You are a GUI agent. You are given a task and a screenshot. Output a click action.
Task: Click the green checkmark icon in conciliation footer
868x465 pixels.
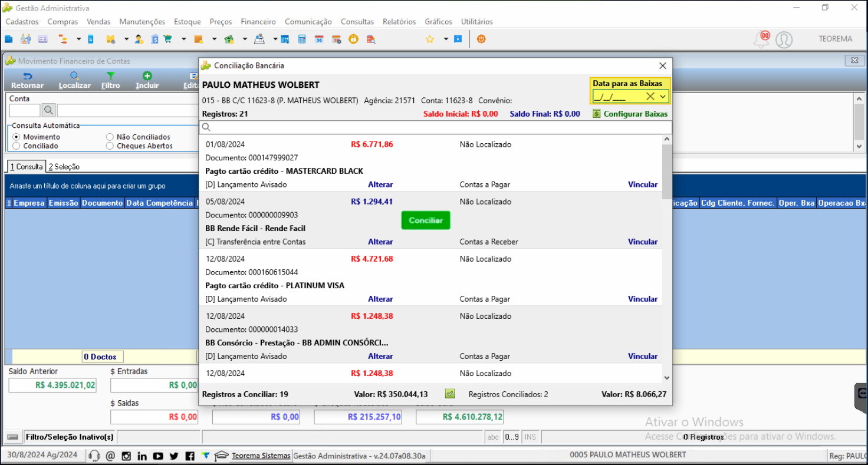(x=450, y=394)
